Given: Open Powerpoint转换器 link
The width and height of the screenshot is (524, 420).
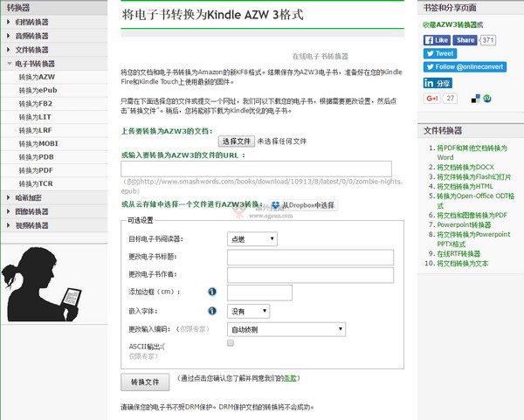Looking at the screenshot, I should click(x=464, y=225).
